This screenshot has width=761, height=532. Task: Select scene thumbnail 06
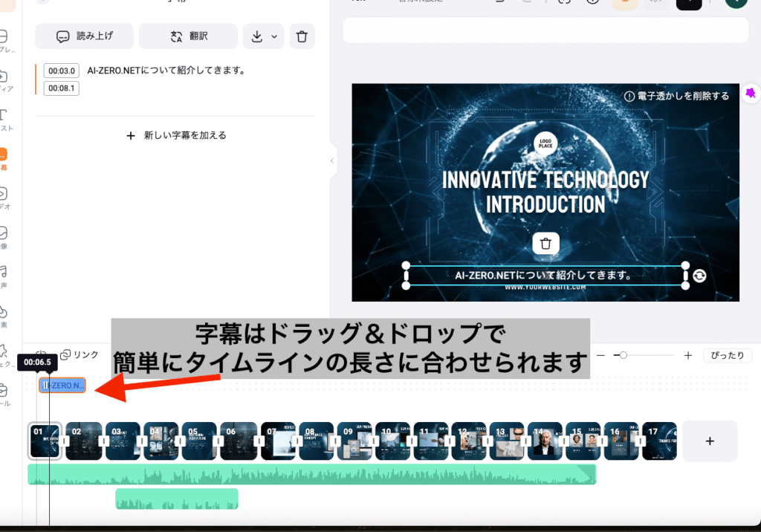click(x=239, y=441)
